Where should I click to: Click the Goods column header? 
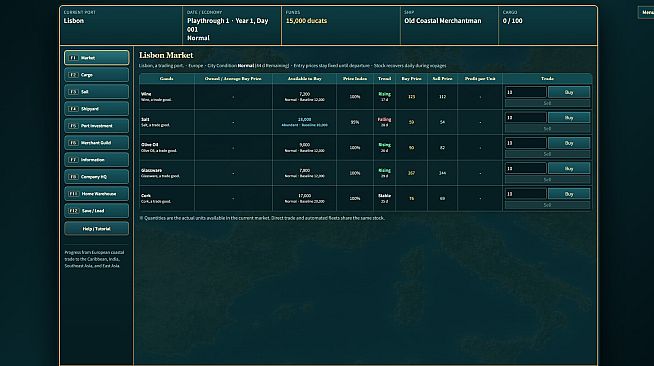point(166,78)
